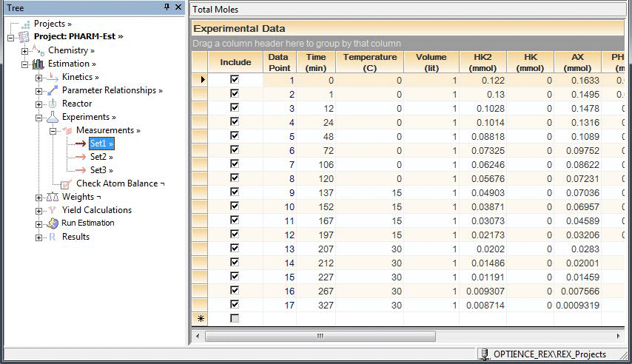Click the Measurements node icon

coord(67,130)
